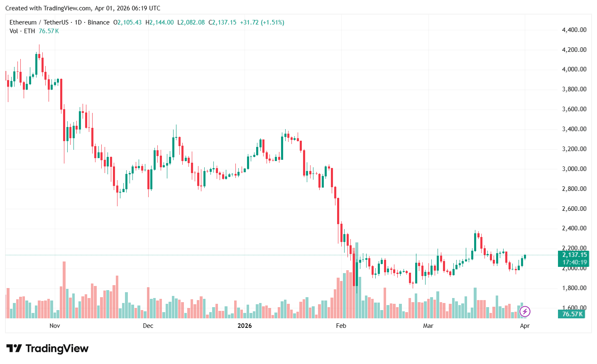597x364 pixels.
Task: Click the purple lightning bolt icon
Action: point(525,311)
